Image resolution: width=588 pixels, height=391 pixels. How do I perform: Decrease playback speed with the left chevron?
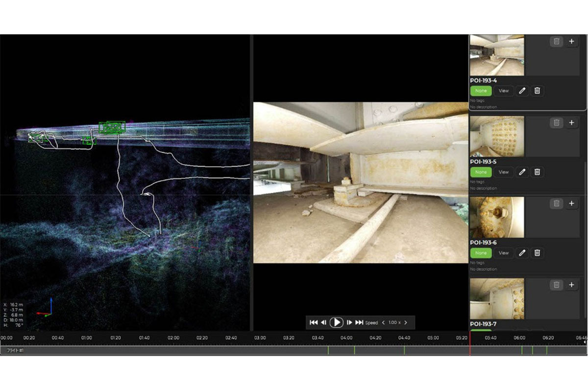pos(383,322)
